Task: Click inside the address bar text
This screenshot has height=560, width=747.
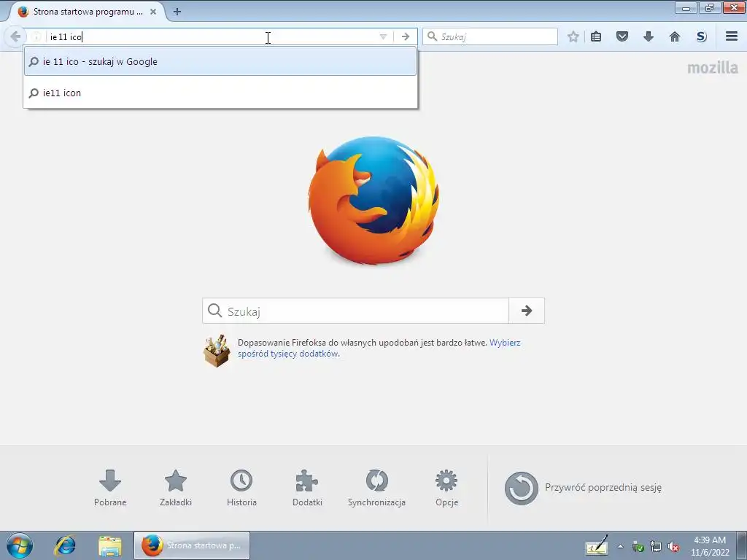Action: click(x=66, y=36)
